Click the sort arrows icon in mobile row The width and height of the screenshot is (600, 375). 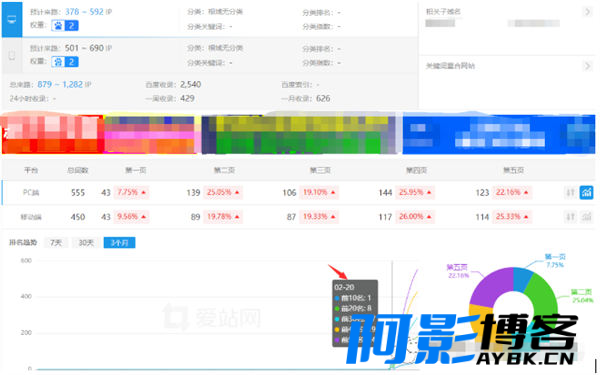(570, 217)
